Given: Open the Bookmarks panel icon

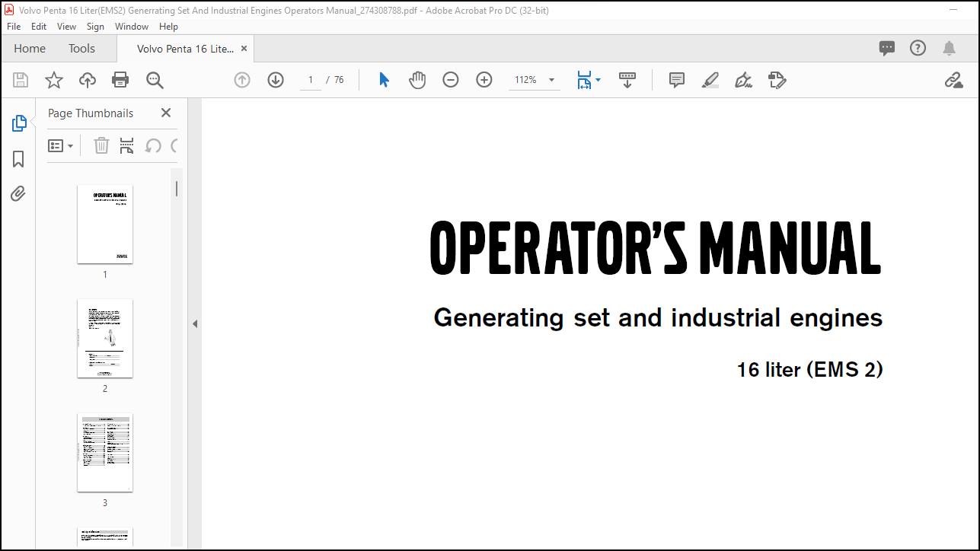Looking at the screenshot, I should click(18, 158).
